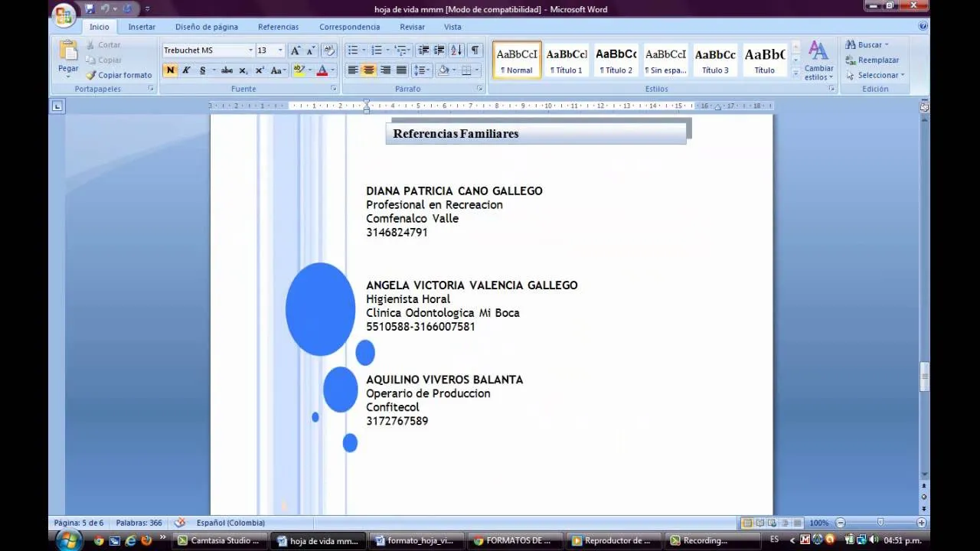Open the font size dropdown

pos(280,51)
